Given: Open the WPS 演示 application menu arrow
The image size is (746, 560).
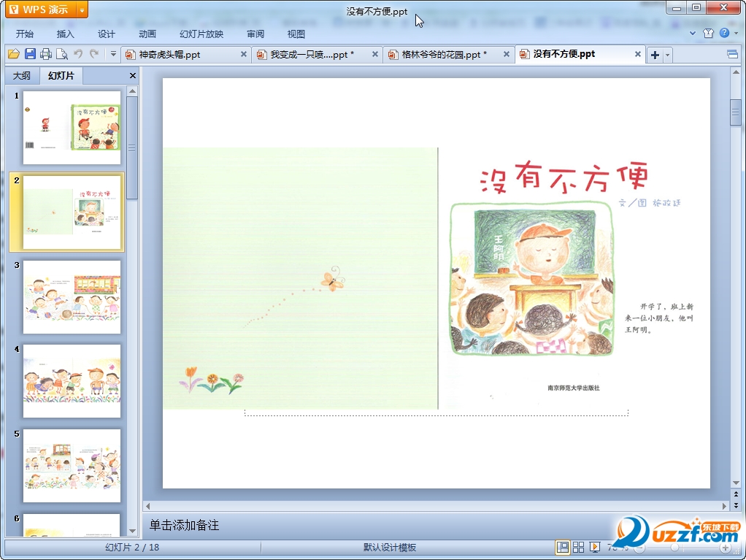Looking at the screenshot, I should coord(82,9).
